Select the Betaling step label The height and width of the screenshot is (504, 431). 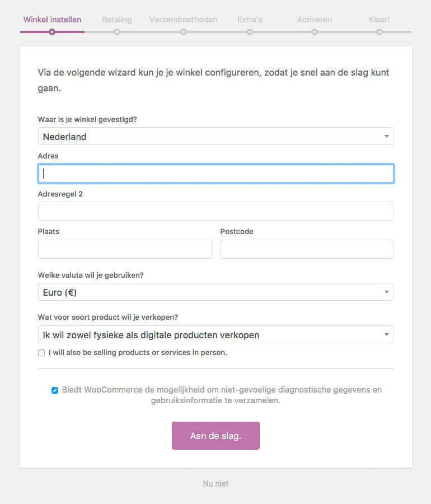point(117,19)
